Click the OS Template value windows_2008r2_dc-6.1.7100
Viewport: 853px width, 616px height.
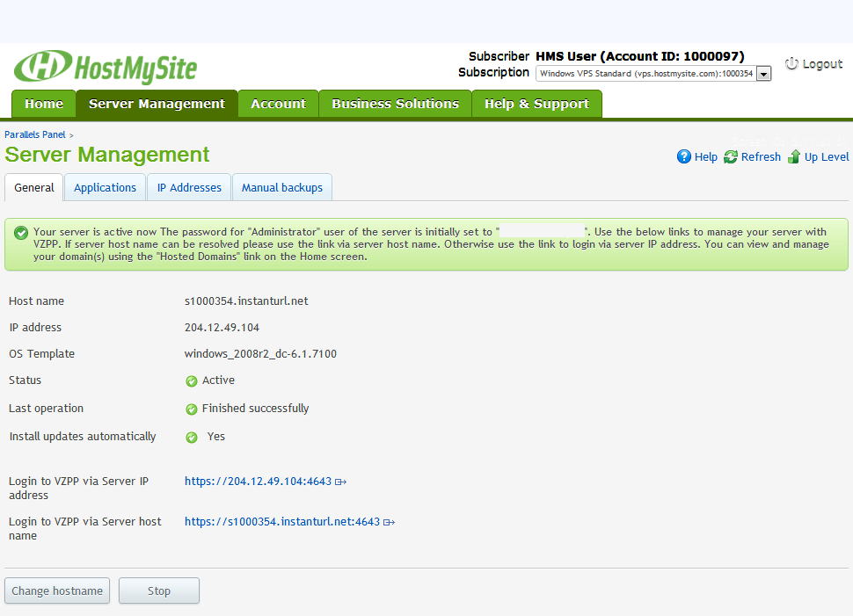(x=260, y=353)
